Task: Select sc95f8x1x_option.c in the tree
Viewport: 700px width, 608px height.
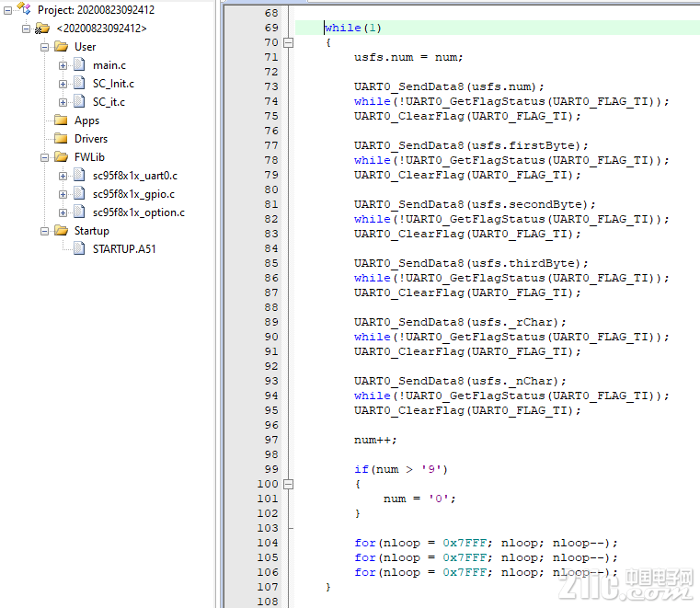Action: point(138,212)
